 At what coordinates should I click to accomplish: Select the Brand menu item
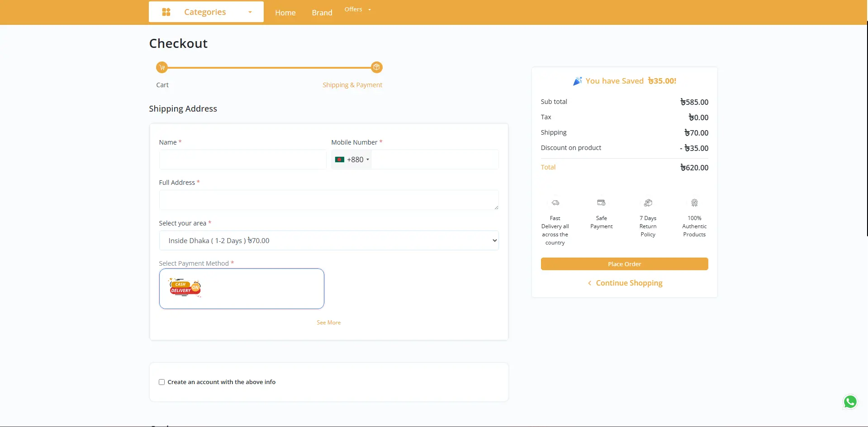coord(322,13)
